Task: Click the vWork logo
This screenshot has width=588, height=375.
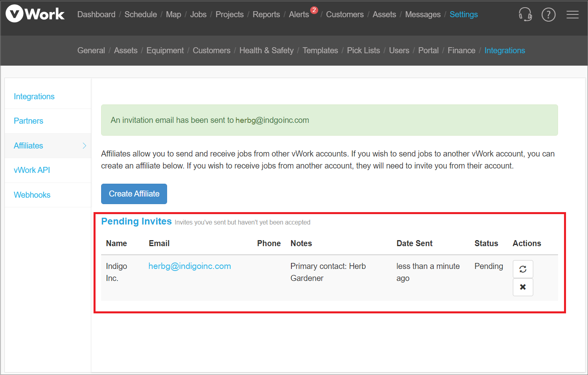Action: click(35, 14)
